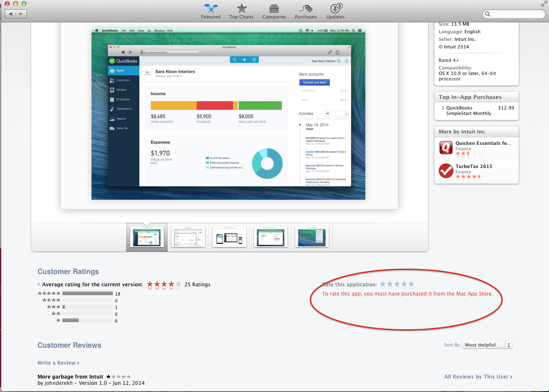549x392 pixels.
Task: Click the Home sidebar item in screenshot
Action: (123, 71)
